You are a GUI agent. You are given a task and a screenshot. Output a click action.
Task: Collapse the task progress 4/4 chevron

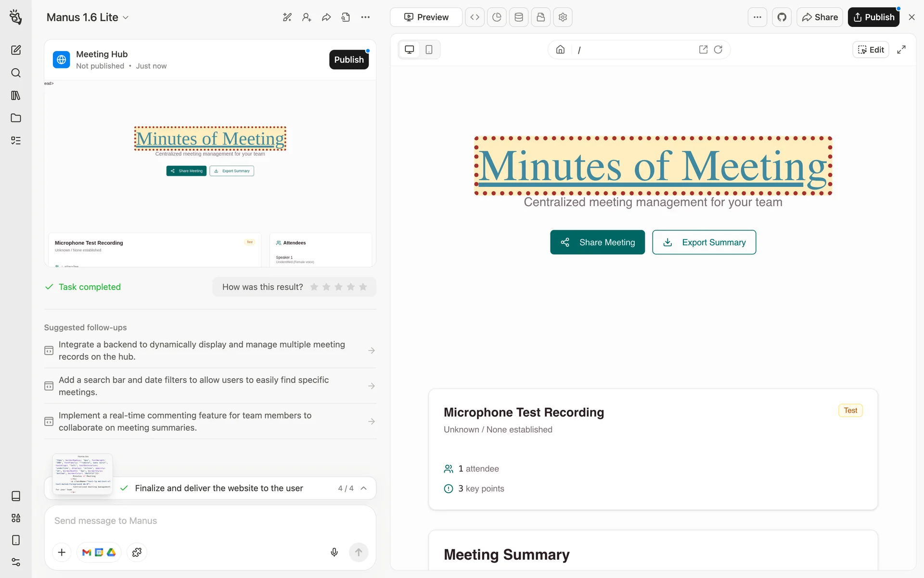coord(364,488)
